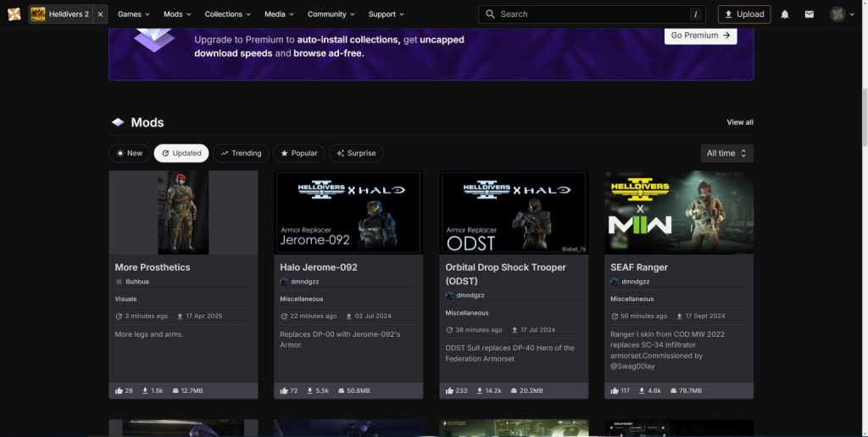Open the SEAF Ranger mod title

pyautogui.click(x=639, y=267)
